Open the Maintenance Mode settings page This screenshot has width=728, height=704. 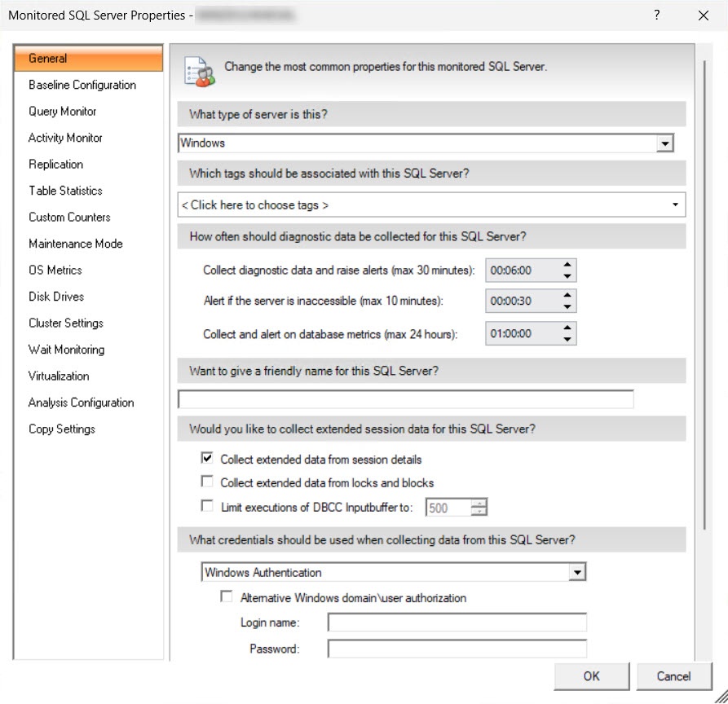tap(75, 244)
